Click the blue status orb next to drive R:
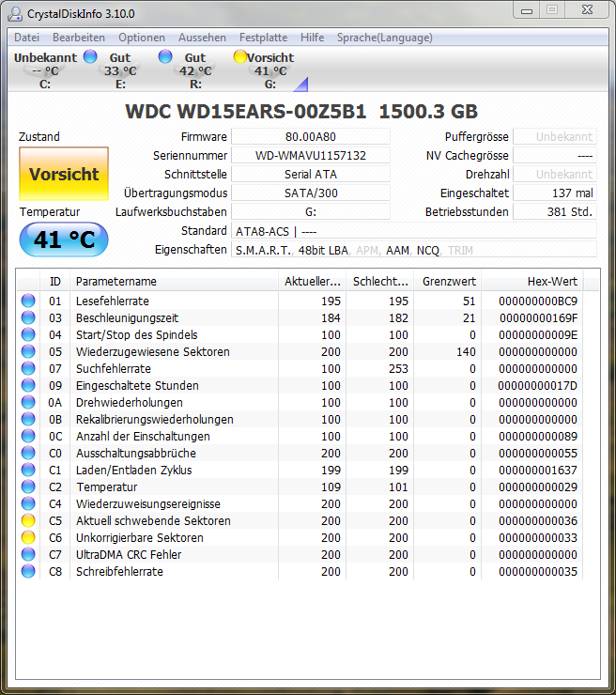The width and height of the screenshot is (616, 695). point(165,56)
